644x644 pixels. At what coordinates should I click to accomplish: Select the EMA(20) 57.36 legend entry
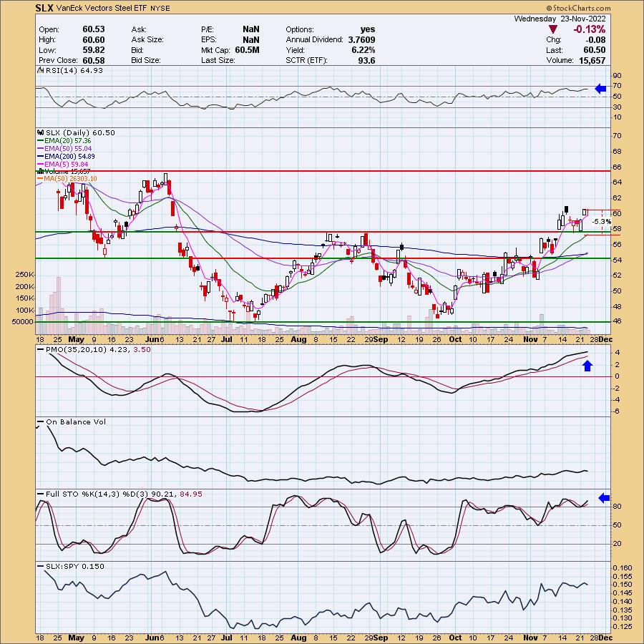(68, 140)
